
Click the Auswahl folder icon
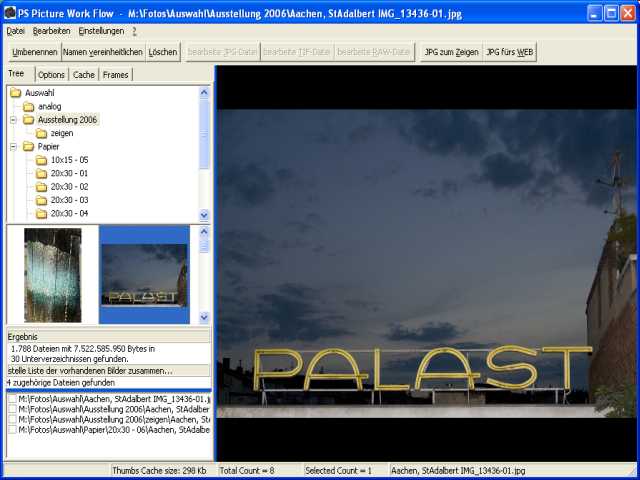(x=16, y=93)
